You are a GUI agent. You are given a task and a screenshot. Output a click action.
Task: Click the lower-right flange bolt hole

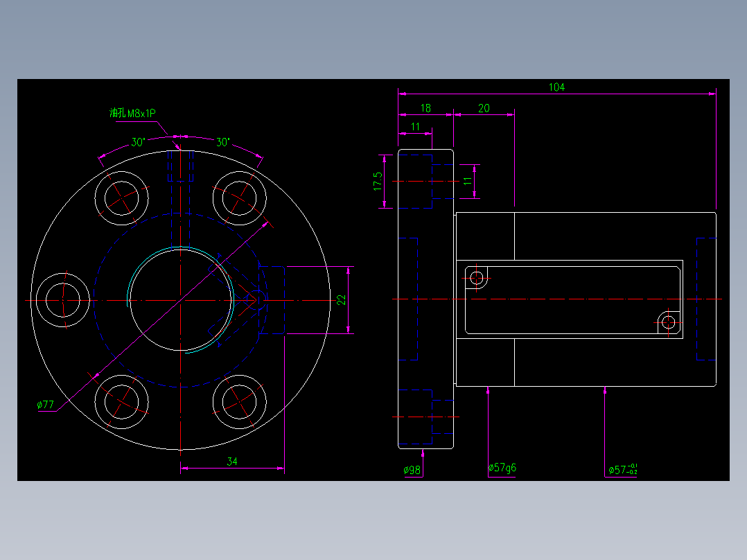(239, 402)
